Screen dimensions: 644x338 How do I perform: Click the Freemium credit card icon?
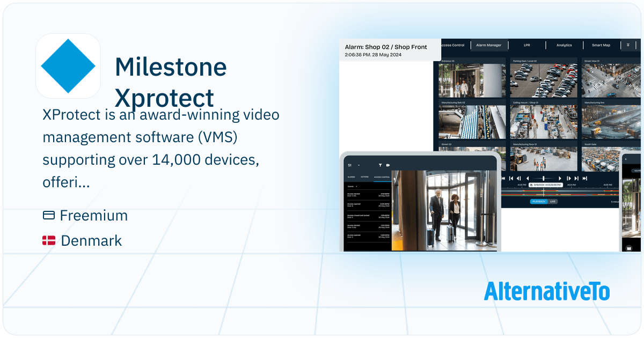[x=49, y=215]
